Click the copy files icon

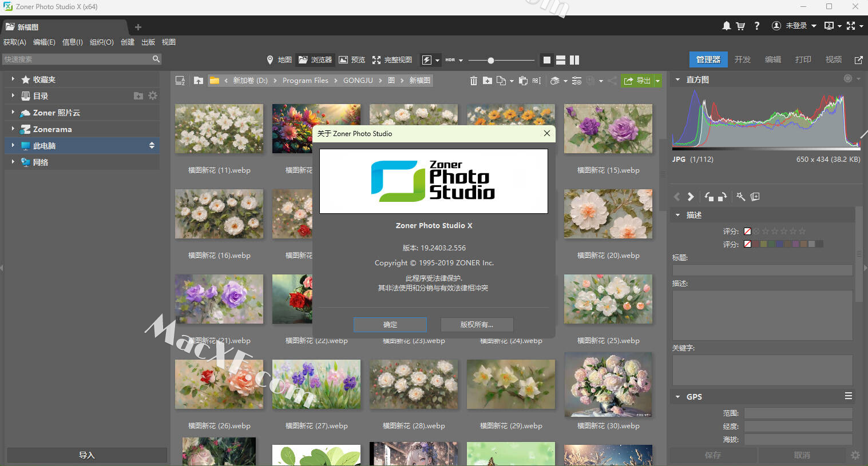501,81
